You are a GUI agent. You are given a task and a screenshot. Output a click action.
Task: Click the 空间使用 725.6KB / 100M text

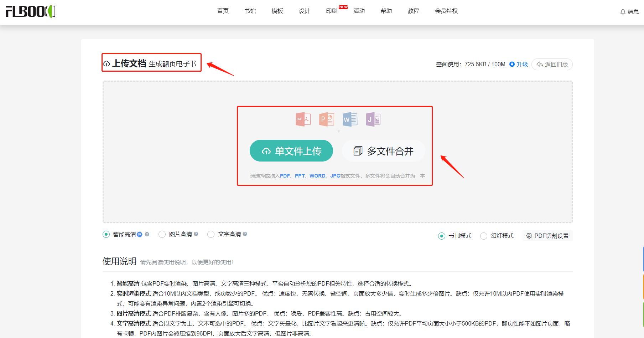tap(471, 64)
